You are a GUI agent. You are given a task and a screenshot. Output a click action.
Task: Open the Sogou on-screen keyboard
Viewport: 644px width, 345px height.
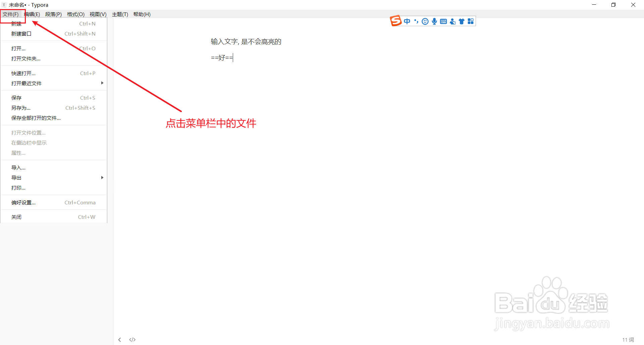[x=443, y=21]
